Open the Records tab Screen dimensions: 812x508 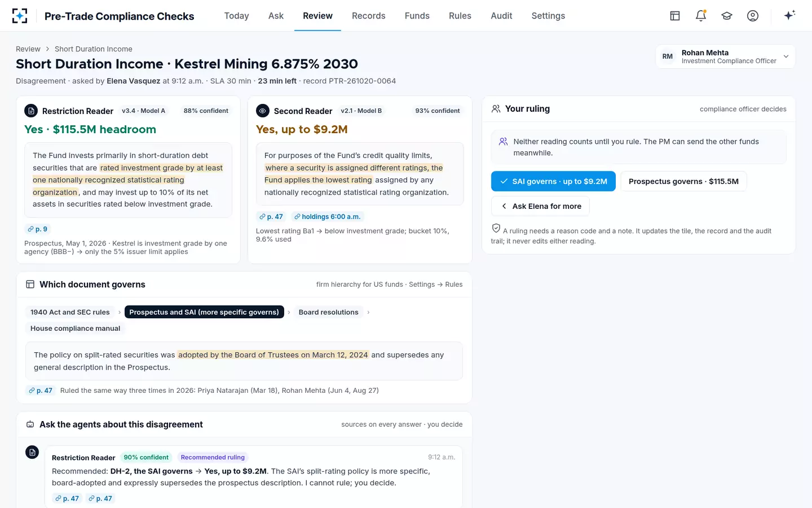click(369, 16)
